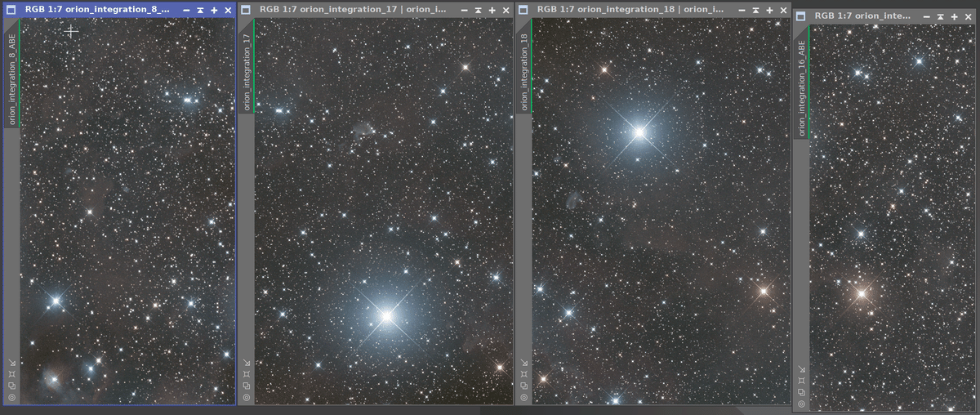The image size is (980, 415).
Task: Click the orange star in orion_integration_16_ABE image
Action: (861, 292)
